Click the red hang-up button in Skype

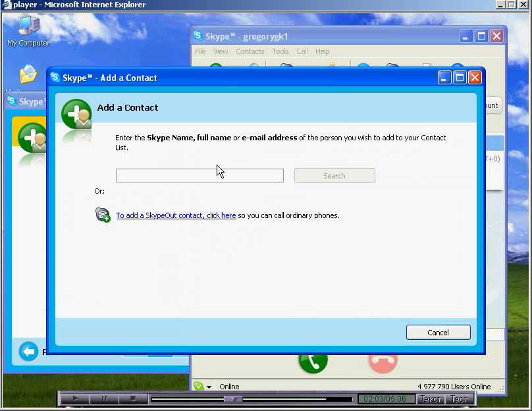point(383,362)
